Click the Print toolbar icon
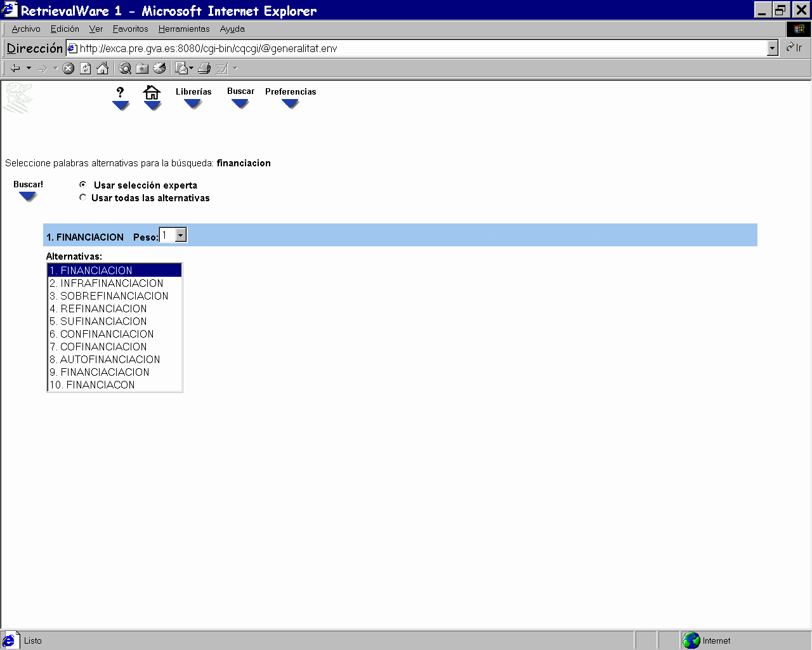This screenshot has height=650, width=812. pos(204,69)
